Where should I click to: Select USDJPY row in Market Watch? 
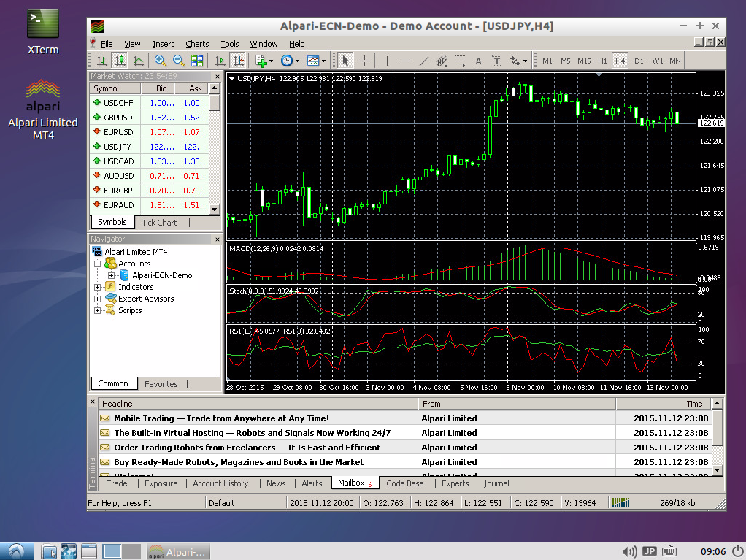pyautogui.click(x=150, y=147)
